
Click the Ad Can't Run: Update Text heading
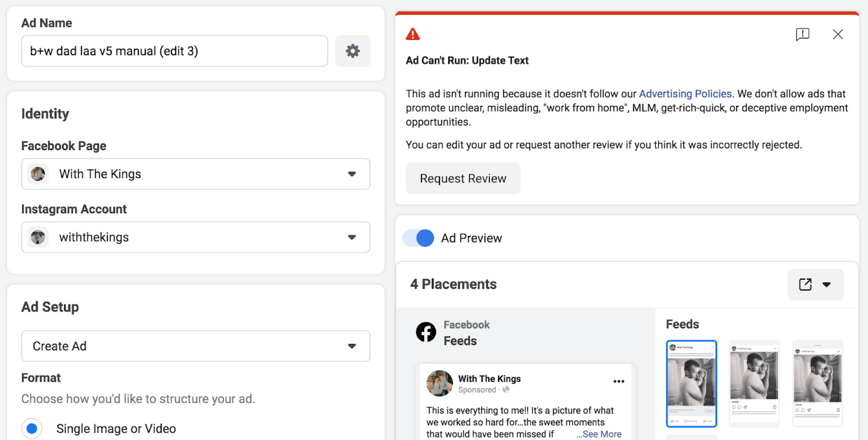point(467,60)
